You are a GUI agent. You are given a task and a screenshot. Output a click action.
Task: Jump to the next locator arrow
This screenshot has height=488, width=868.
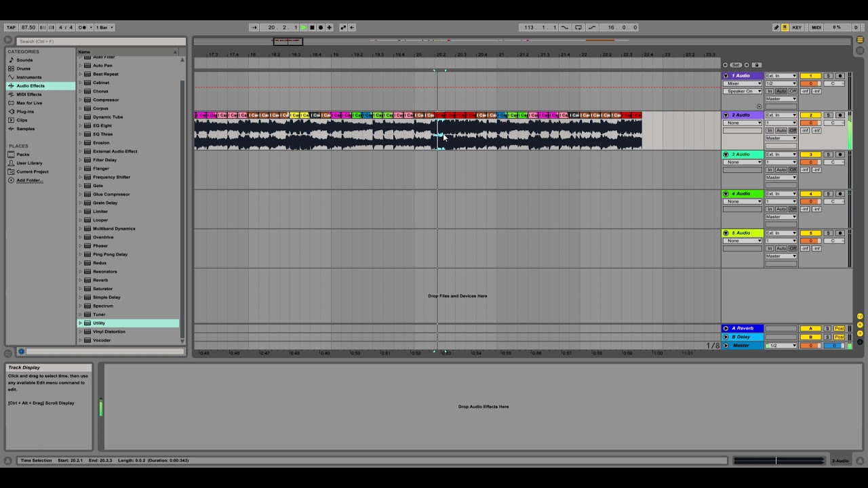click(x=747, y=65)
